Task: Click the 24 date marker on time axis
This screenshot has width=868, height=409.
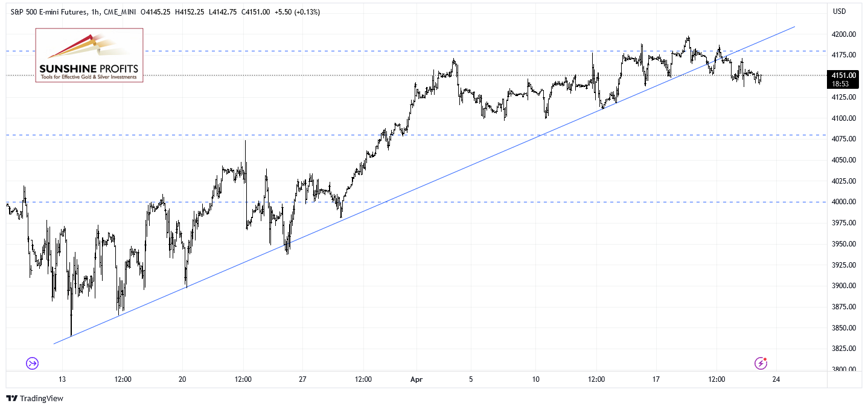Action: 776,379
